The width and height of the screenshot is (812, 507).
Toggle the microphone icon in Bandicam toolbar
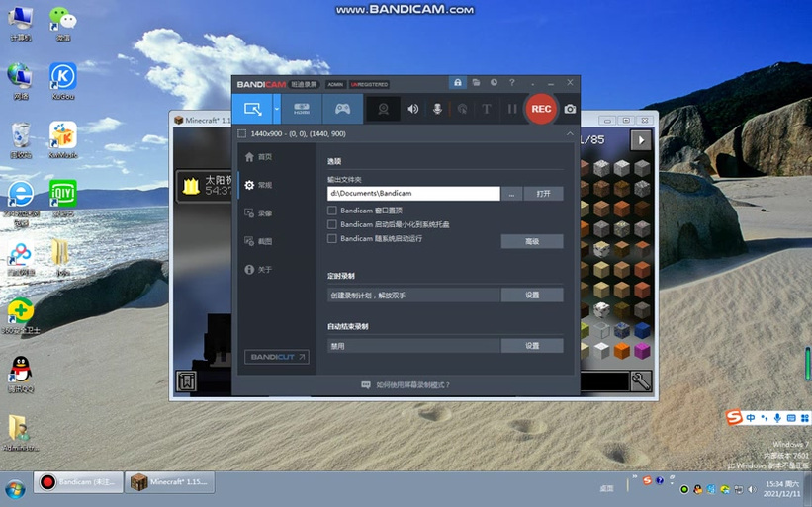(437, 109)
